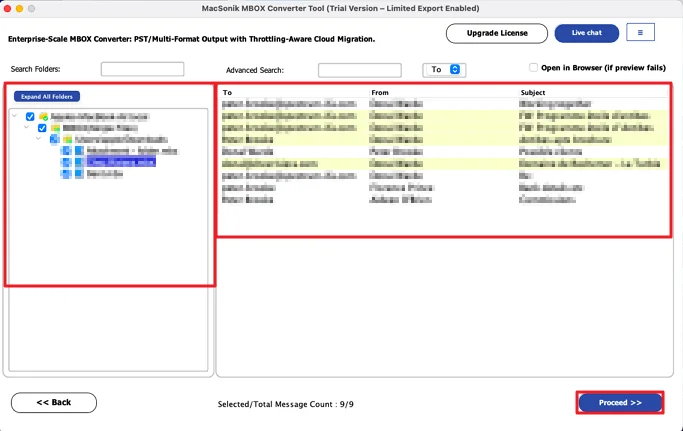Collapse the second-level tree node chevron
Image resolution: width=683 pixels, height=431 pixels.
[x=27, y=127]
